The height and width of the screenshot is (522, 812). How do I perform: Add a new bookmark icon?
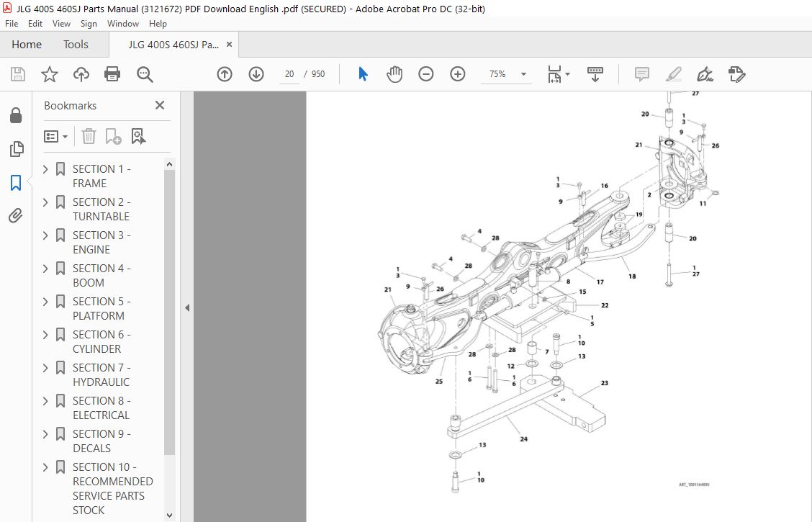pyautogui.click(x=113, y=136)
